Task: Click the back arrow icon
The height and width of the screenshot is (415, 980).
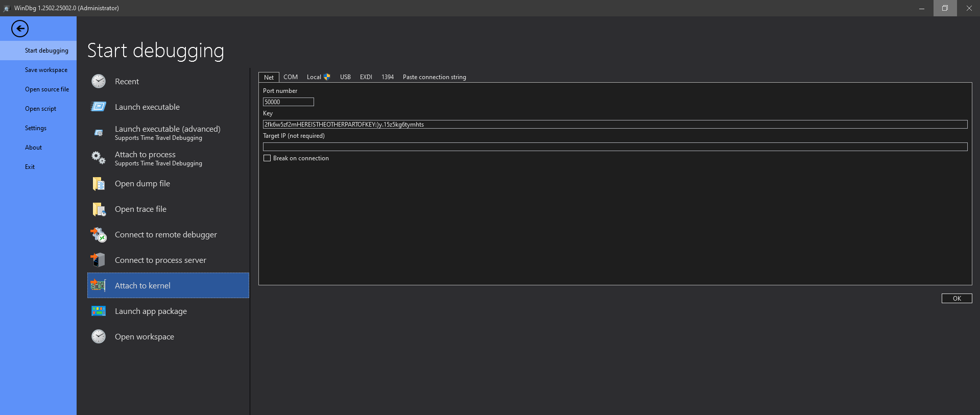Action: click(x=20, y=29)
